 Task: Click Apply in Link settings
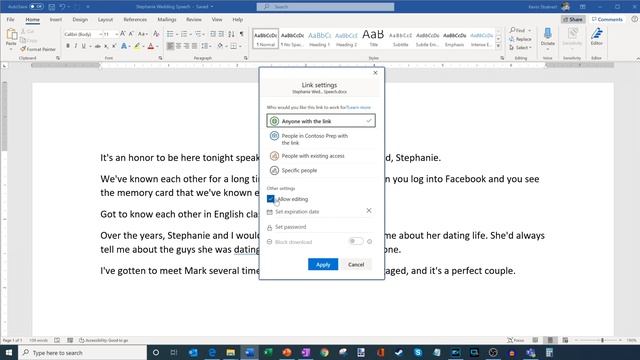323,264
